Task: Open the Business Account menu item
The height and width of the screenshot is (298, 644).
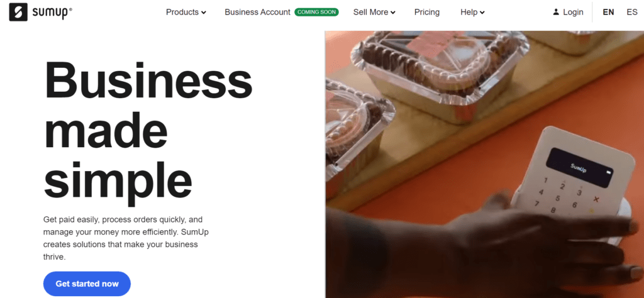Action: point(257,13)
